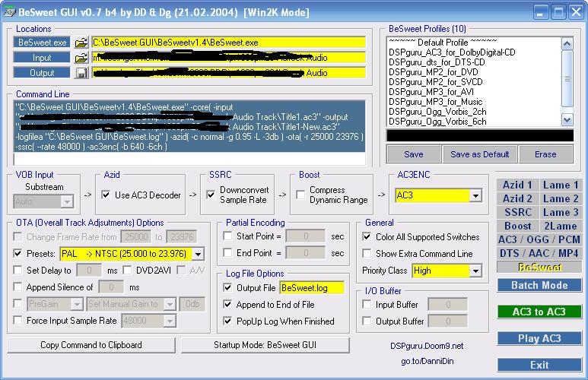Image resolution: width=588 pixels, height=380 pixels.
Task: Switch to the Lame 2 tab
Action: (x=561, y=198)
